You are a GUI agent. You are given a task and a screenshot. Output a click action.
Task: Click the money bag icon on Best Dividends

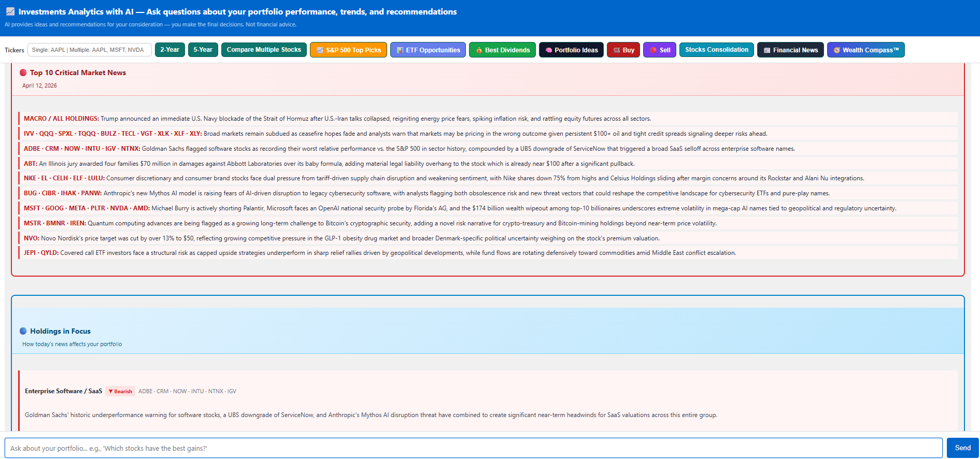pyautogui.click(x=479, y=50)
